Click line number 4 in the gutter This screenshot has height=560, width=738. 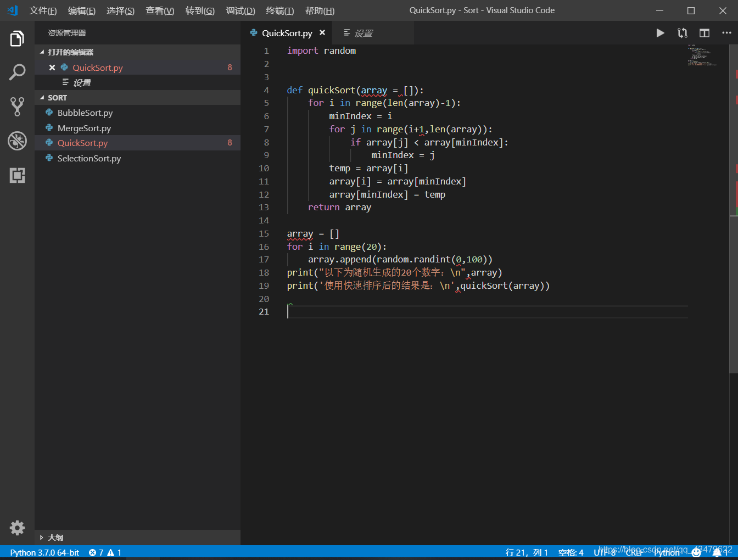click(x=266, y=90)
